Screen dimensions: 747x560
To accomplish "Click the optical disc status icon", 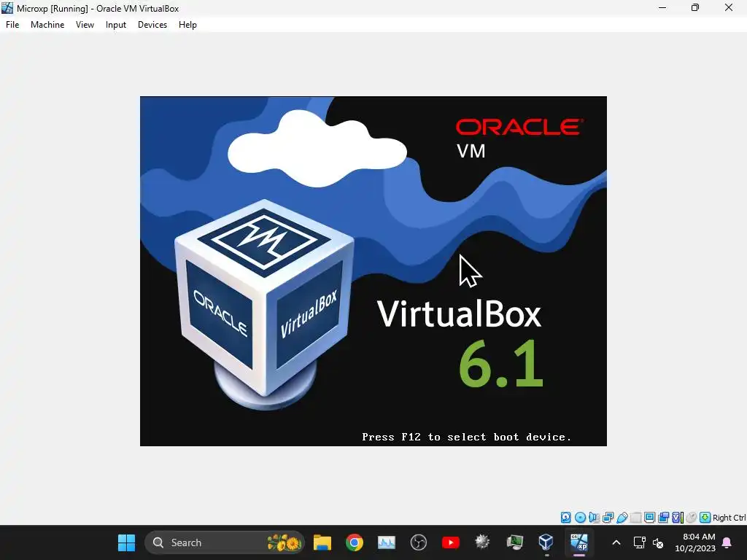I will click(580, 517).
